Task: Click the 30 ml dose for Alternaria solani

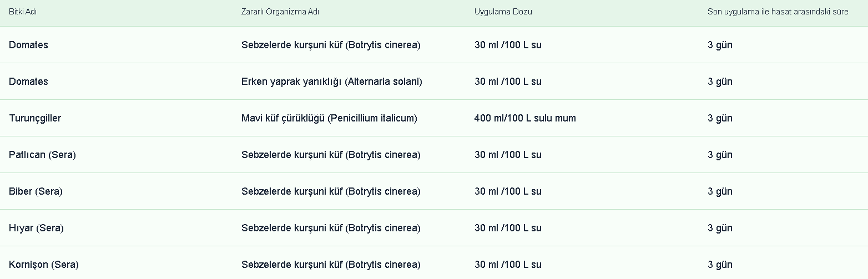Action: [507, 82]
